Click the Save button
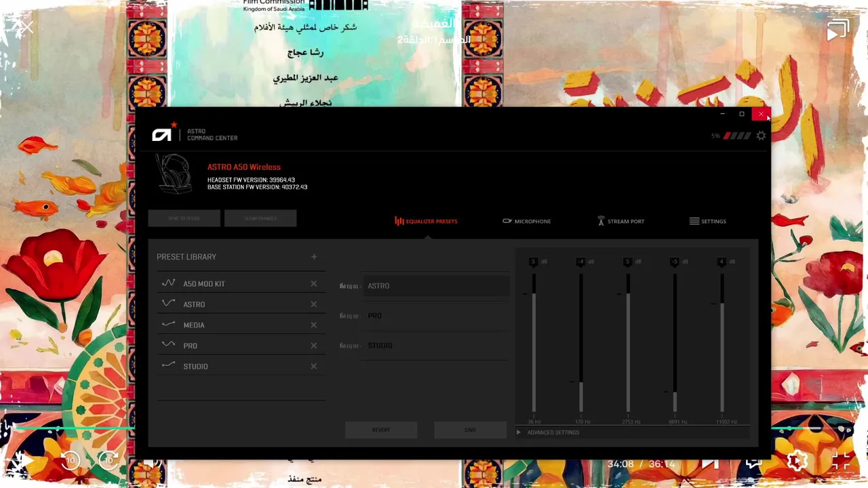 (470, 430)
